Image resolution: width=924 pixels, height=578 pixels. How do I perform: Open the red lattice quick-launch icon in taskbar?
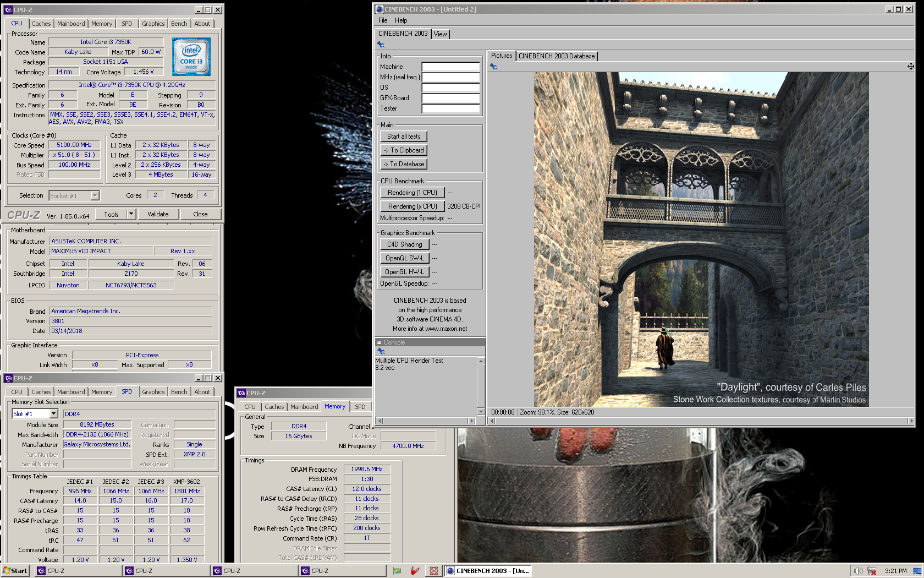click(434, 571)
